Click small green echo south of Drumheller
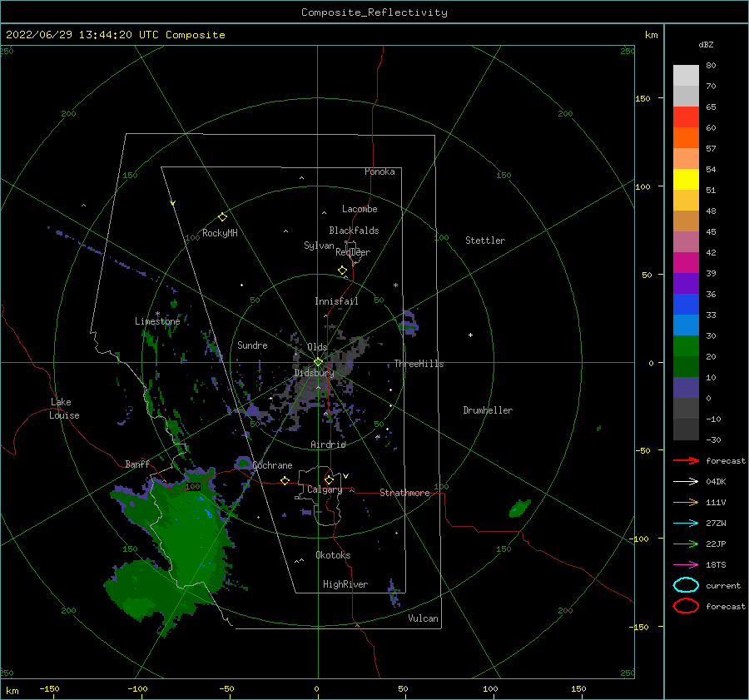This screenshot has width=749, height=700. [519, 508]
